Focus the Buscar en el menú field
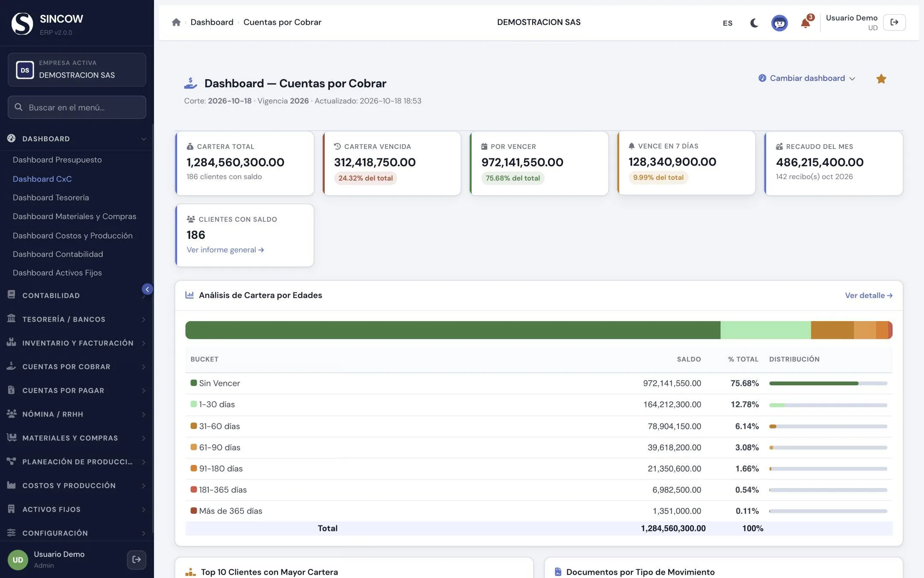 [77, 107]
